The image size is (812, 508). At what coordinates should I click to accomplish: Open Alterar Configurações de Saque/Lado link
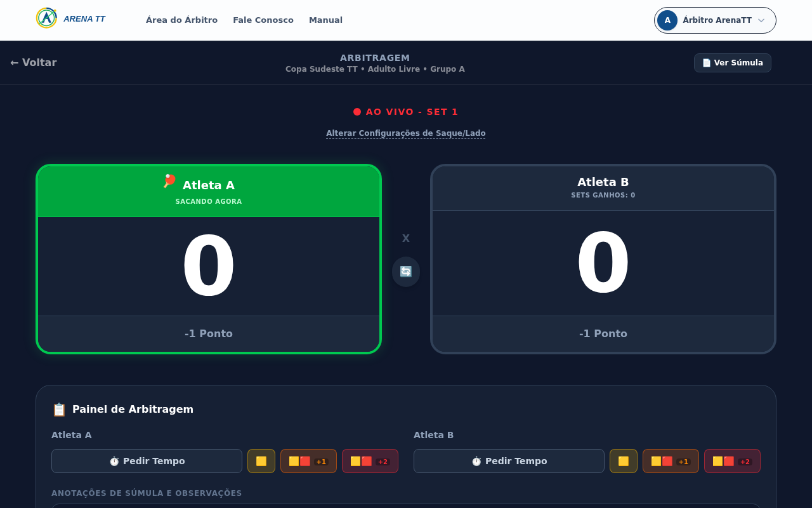[x=406, y=133]
